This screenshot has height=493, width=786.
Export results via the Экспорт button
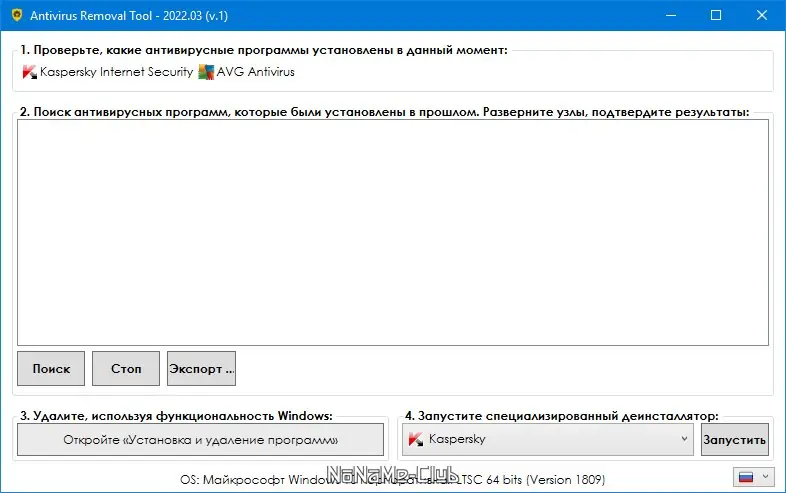(202, 369)
